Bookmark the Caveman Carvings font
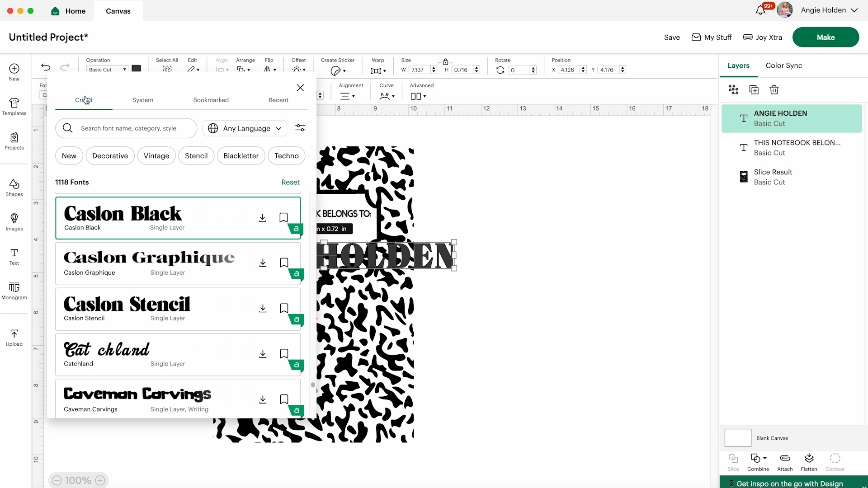Image resolution: width=868 pixels, height=488 pixels. tap(284, 399)
